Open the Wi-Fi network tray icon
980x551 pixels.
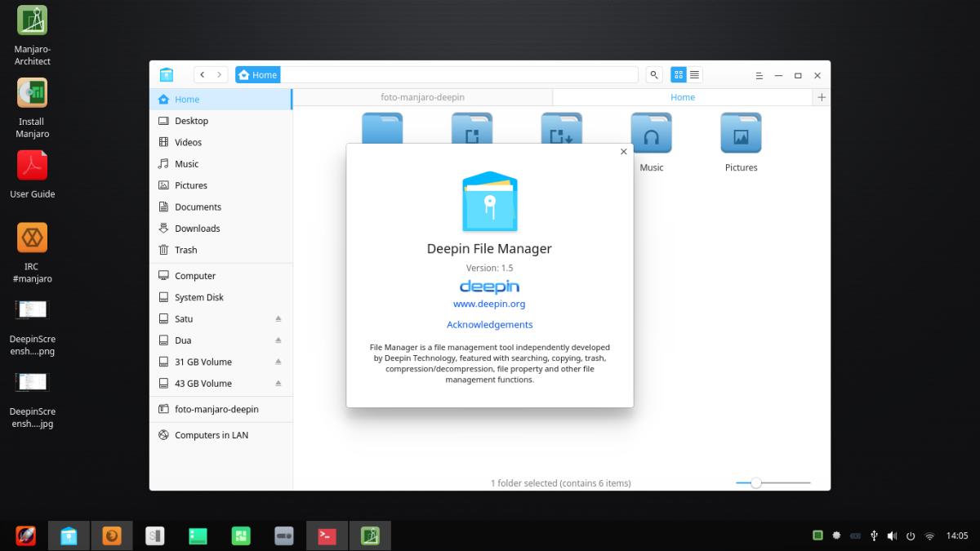point(929,535)
